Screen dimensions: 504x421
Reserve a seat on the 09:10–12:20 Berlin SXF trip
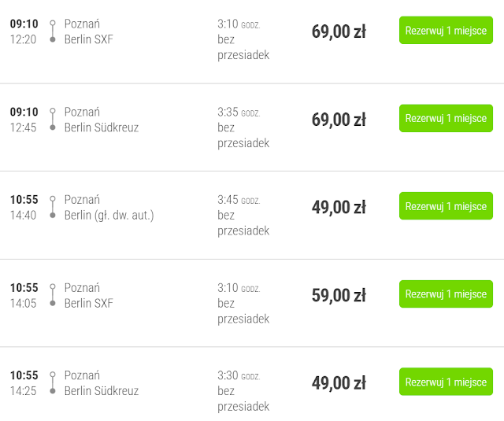click(x=446, y=31)
